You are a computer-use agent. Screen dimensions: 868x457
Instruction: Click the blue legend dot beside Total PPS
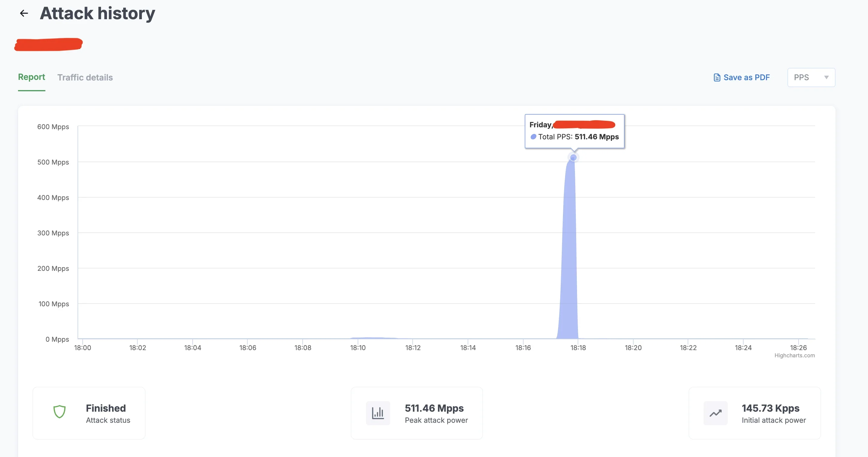[x=533, y=137]
